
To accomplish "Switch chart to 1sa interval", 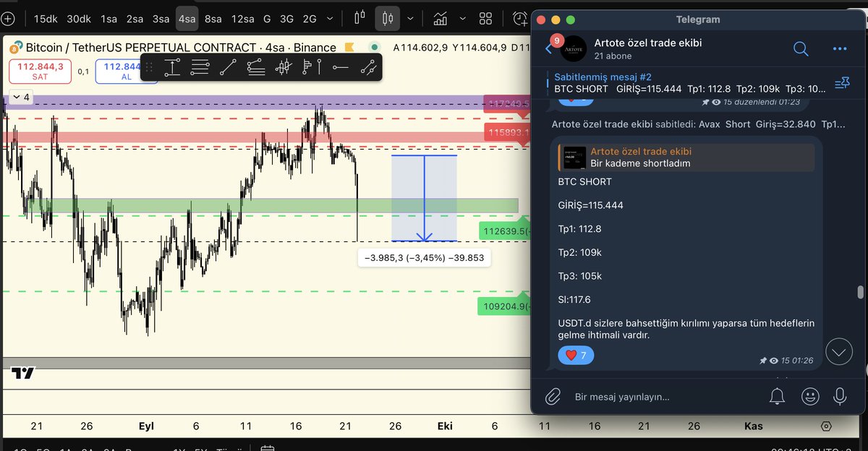I will (x=109, y=18).
